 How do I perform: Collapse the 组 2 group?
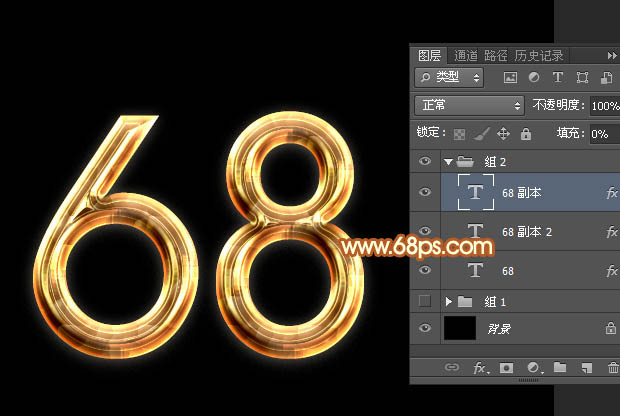coord(448,161)
